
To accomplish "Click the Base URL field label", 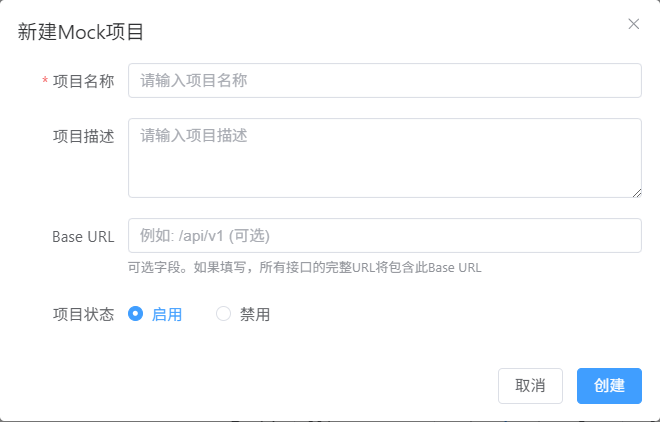I will pyautogui.click(x=83, y=236).
